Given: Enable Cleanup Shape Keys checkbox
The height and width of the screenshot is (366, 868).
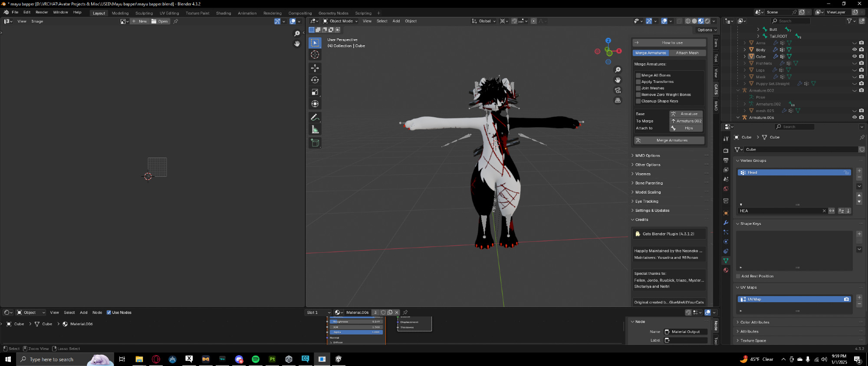Looking at the screenshot, I should pyautogui.click(x=638, y=101).
